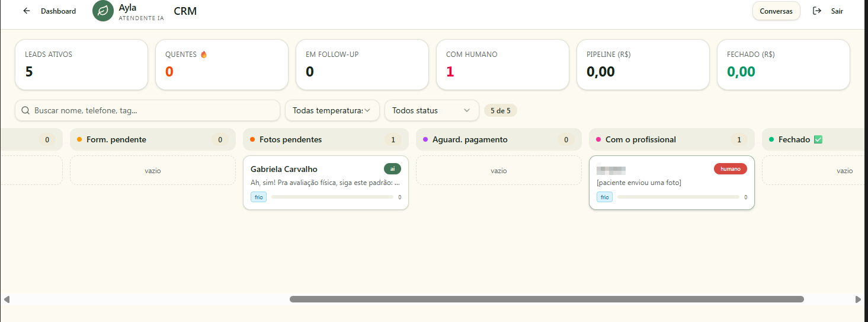
Task: Click the scrollbar right arrow
Action: [858, 299]
